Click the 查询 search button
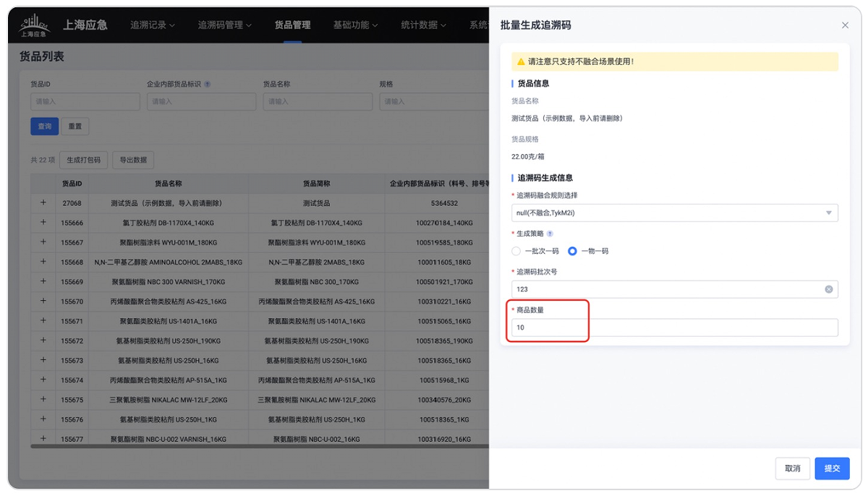Screen dimensions: 868x496 click(x=44, y=126)
